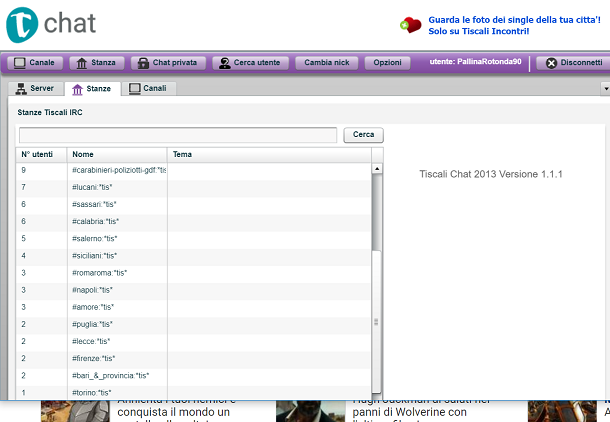The width and height of the screenshot is (610, 422).
Task: Open the tab list dropdown arrow
Action: coord(605,89)
